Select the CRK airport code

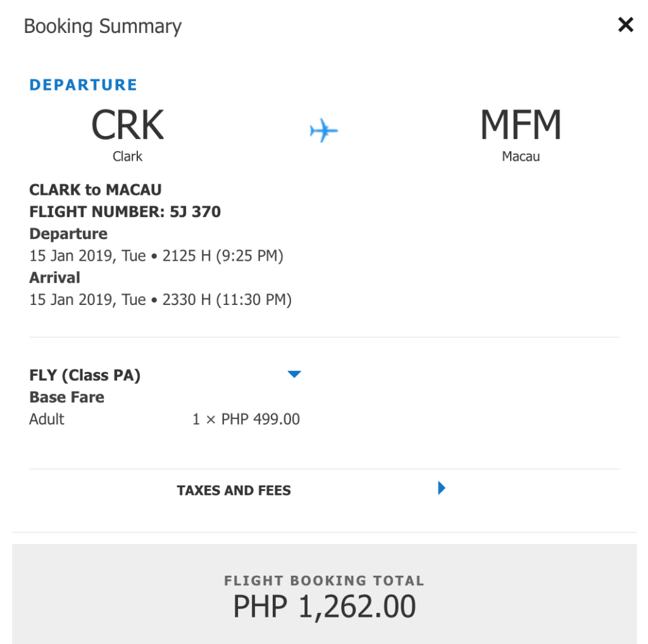click(127, 125)
